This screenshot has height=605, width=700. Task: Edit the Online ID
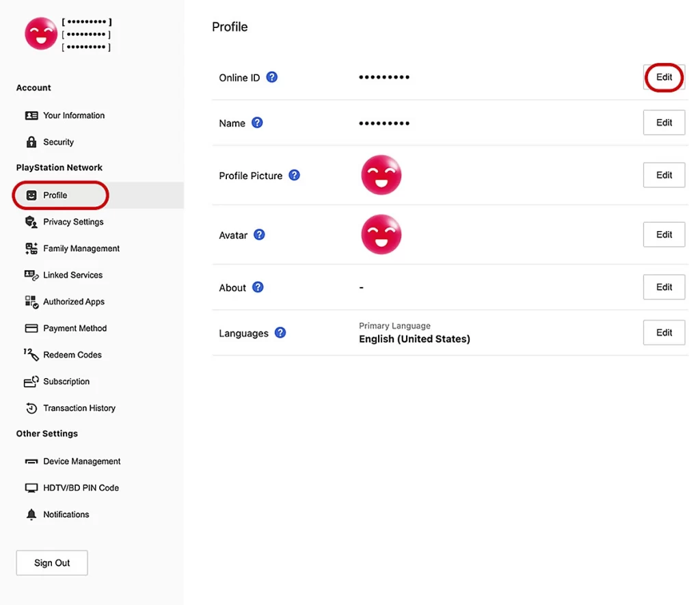[663, 77]
